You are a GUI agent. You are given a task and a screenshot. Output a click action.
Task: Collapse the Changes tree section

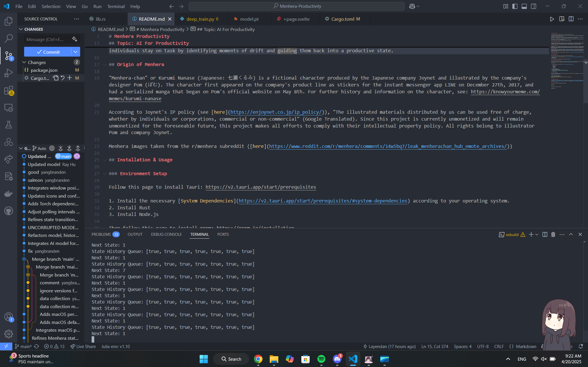(24, 62)
